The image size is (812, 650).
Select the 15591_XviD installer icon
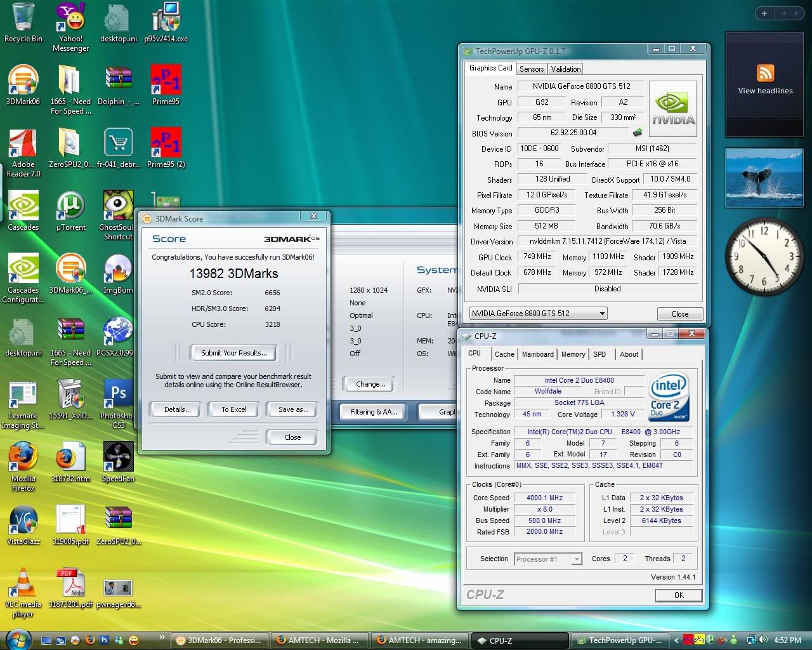click(x=70, y=399)
